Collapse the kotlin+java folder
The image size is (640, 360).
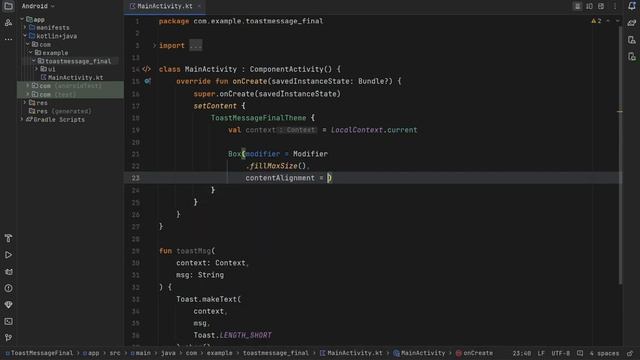point(25,36)
